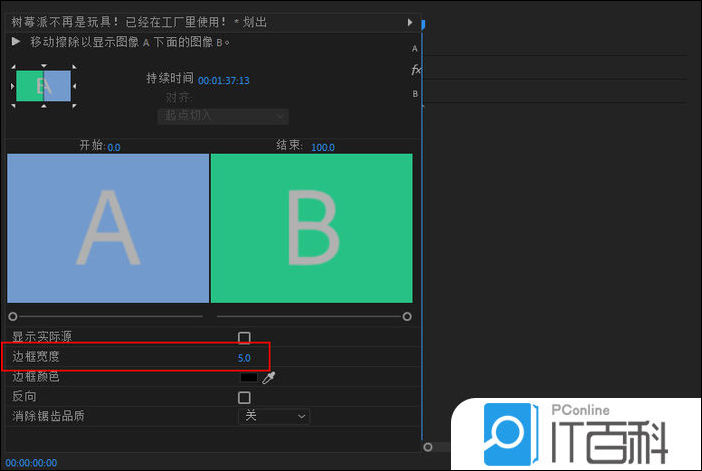Click the timeline zoom handle at bottom
Viewport: 702px width, 471px height.
428,447
